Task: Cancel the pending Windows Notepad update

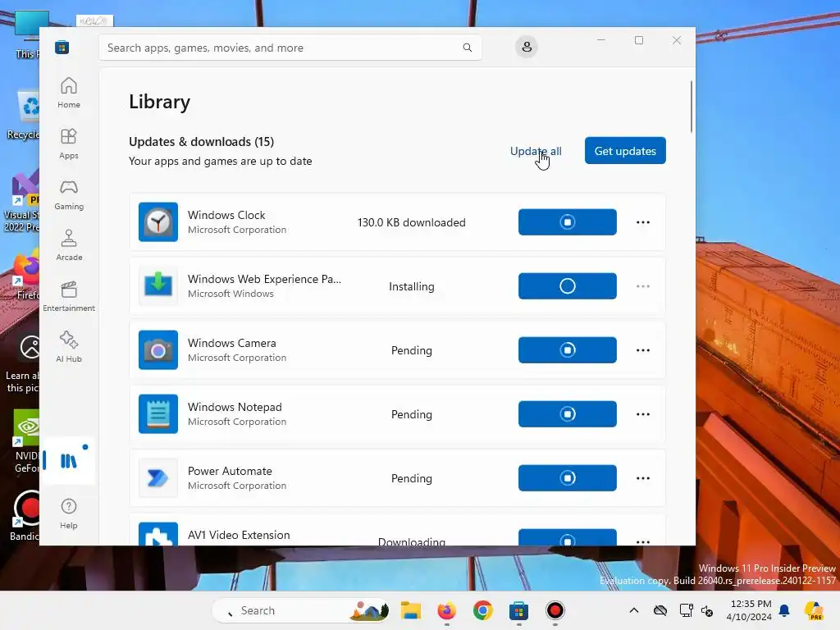Action: [x=568, y=413]
